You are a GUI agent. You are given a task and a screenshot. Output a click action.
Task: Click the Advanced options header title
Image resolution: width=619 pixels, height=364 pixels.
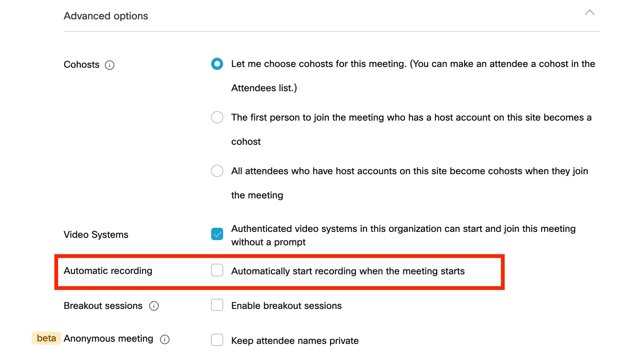[x=106, y=16]
